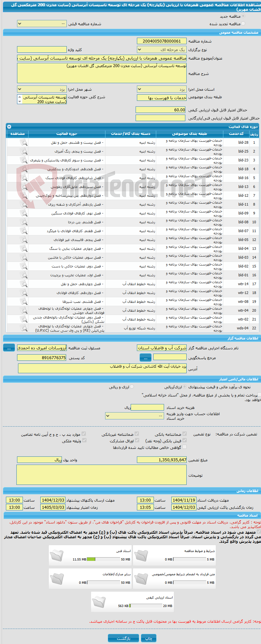Viewport: 261px width, 644px height.
Task: Toggle وثیقه ملکی checkbox
Action: (84, 441)
